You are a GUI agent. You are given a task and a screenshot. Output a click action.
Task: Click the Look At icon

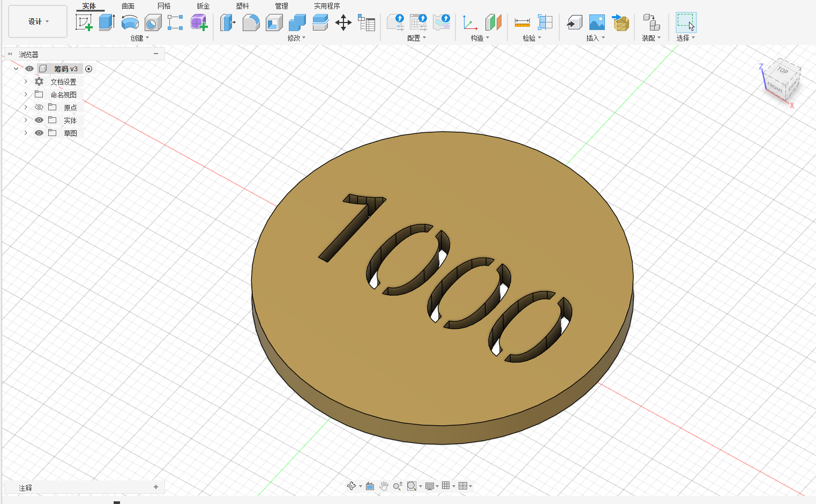pos(370,486)
